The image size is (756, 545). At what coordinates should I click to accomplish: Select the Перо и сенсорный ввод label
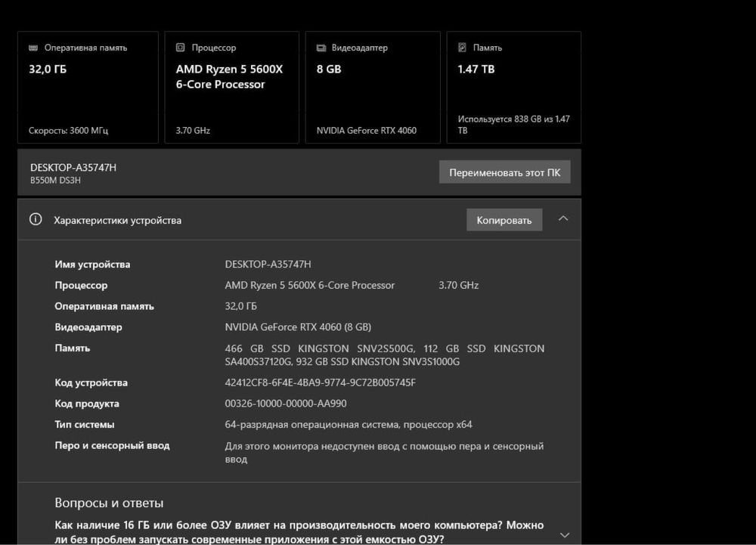coord(113,445)
